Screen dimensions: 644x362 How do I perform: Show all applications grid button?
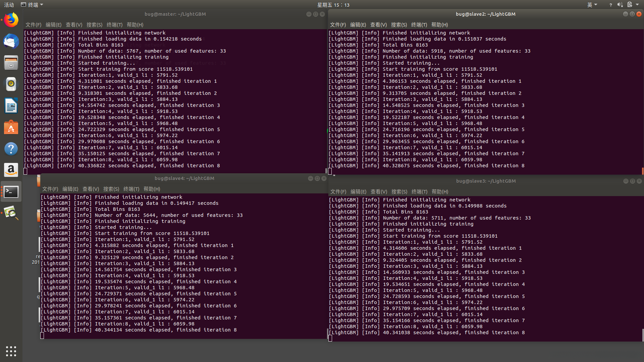tap(11, 351)
